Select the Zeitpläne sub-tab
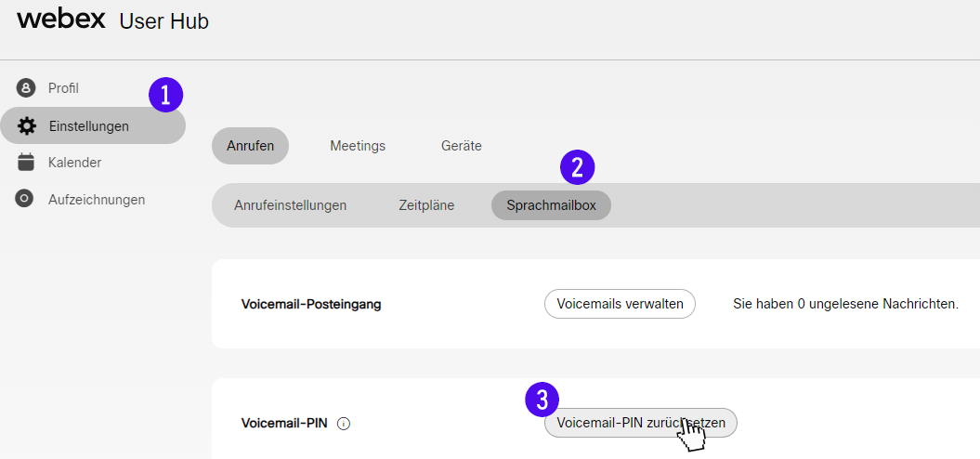Viewport: 980px width, 459px height. pyautogui.click(x=426, y=205)
